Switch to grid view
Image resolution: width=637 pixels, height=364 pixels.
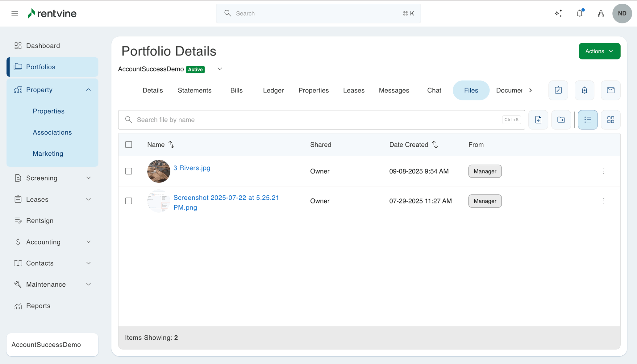[610, 120]
